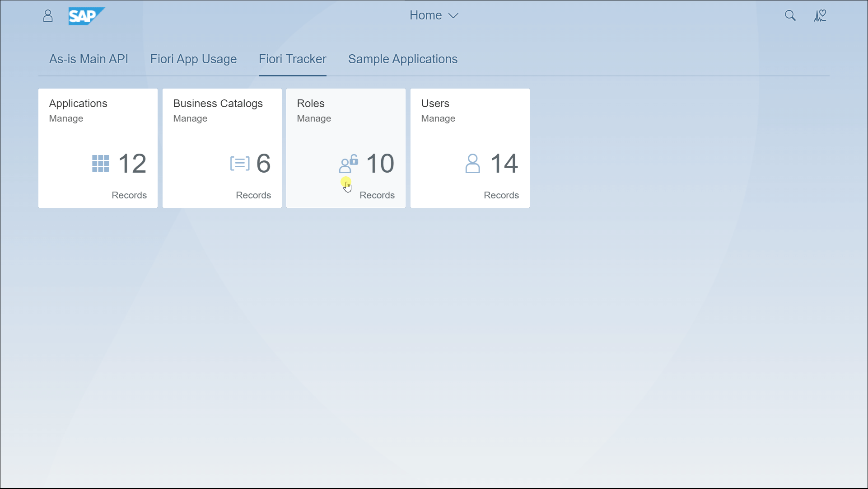This screenshot has width=868, height=489.
Task: Open the Sample Applications tab
Action: pyautogui.click(x=402, y=59)
